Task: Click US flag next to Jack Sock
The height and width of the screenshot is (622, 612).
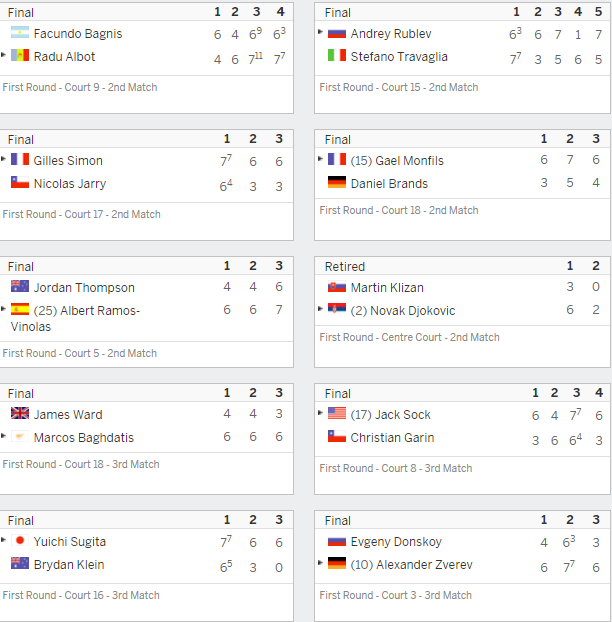Action: (337, 413)
